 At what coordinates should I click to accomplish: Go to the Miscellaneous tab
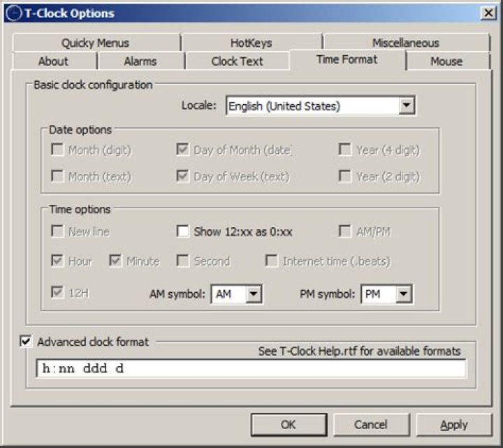click(406, 43)
